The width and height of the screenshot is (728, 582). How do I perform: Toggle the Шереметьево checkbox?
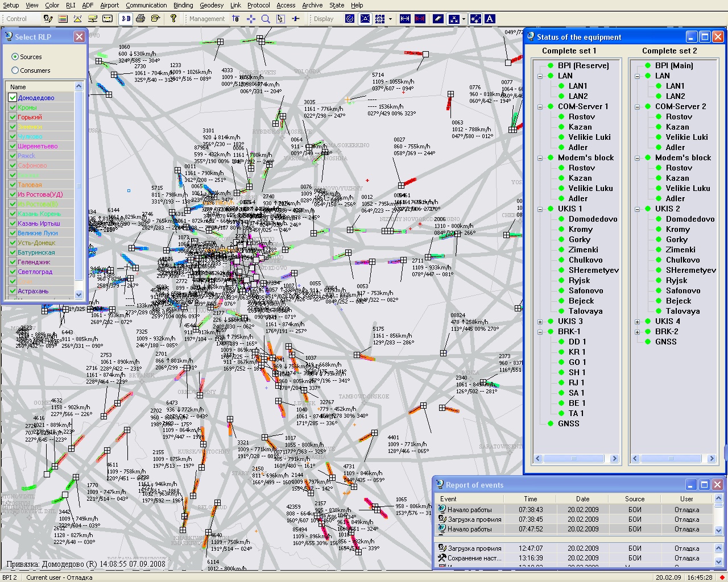(13, 146)
